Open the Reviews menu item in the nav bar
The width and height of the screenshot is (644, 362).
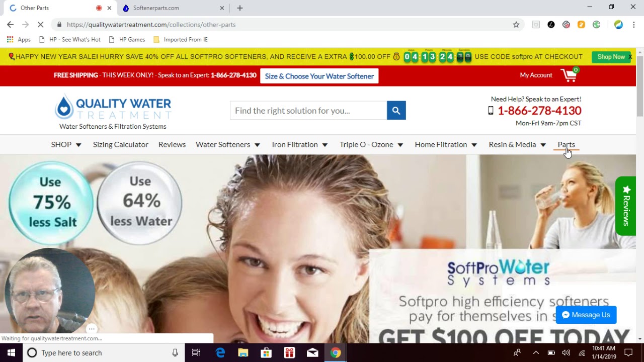click(172, 144)
